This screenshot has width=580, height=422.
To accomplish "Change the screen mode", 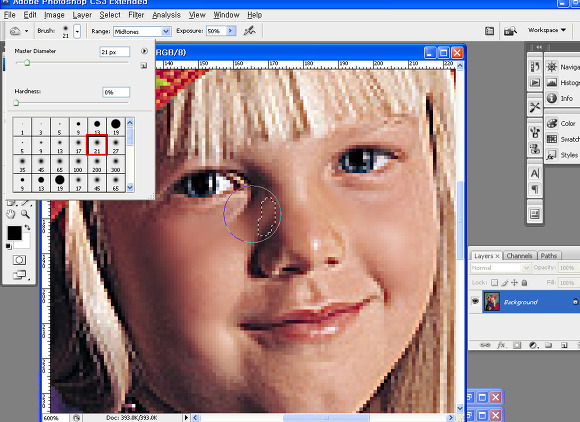I will pyautogui.click(x=19, y=275).
